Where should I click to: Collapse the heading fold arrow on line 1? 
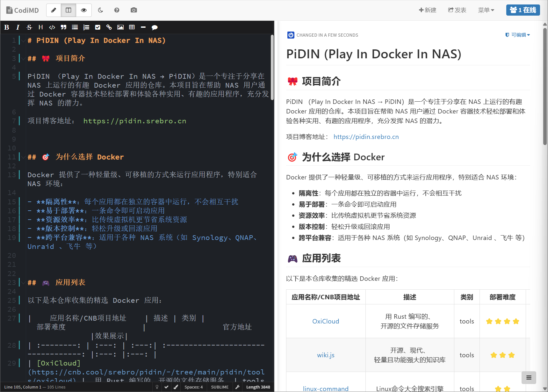point(24,40)
